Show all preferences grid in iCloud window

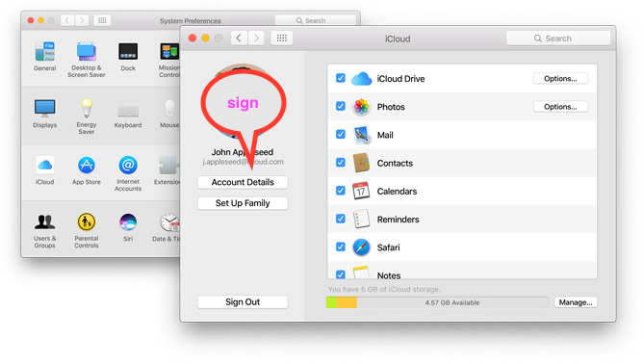pyautogui.click(x=282, y=39)
